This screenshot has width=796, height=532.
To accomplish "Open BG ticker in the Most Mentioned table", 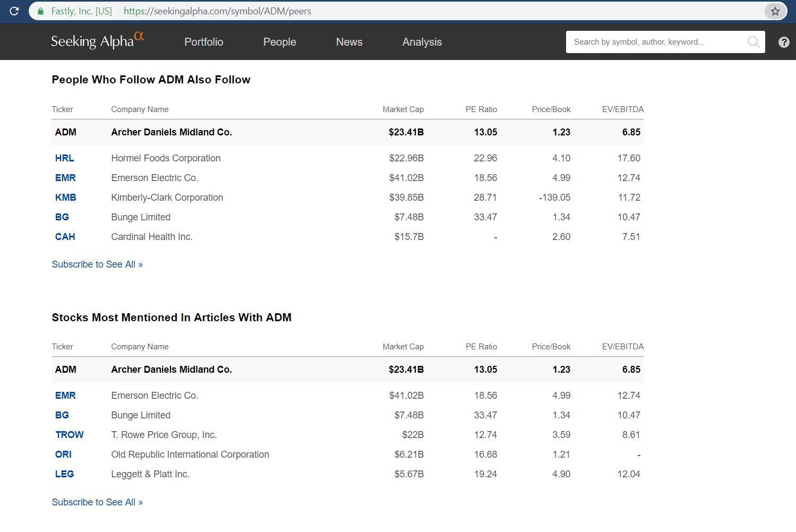I will click(x=62, y=415).
